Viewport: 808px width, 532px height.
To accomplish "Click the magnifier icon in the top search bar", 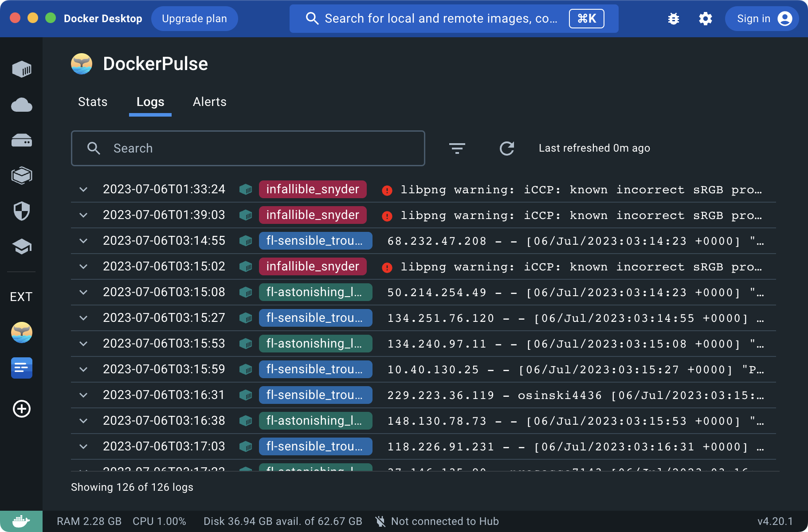I will point(312,19).
